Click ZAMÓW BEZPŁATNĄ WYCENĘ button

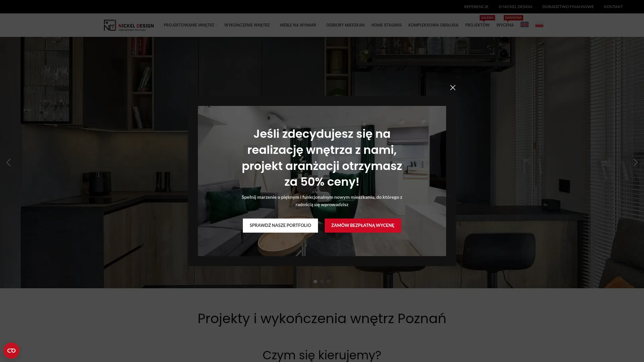363,225
